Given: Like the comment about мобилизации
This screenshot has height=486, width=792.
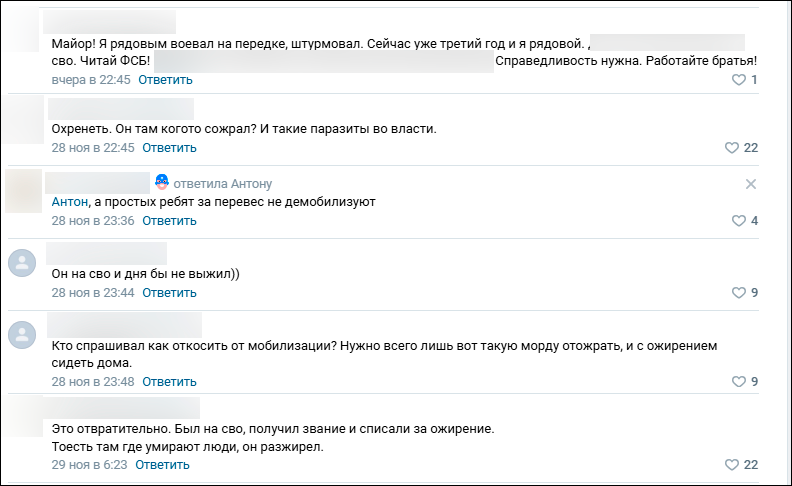Looking at the screenshot, I should tap(739, 382).
